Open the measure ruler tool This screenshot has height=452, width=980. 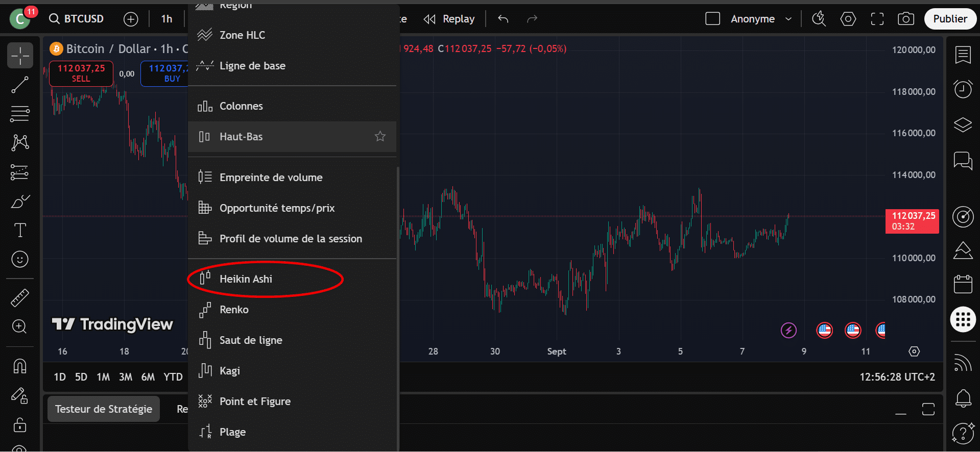20,298
